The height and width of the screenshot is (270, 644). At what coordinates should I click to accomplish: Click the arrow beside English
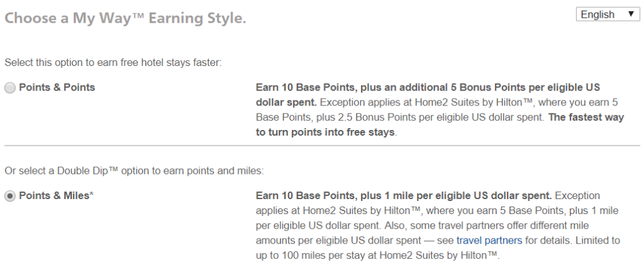pos(631,14)
